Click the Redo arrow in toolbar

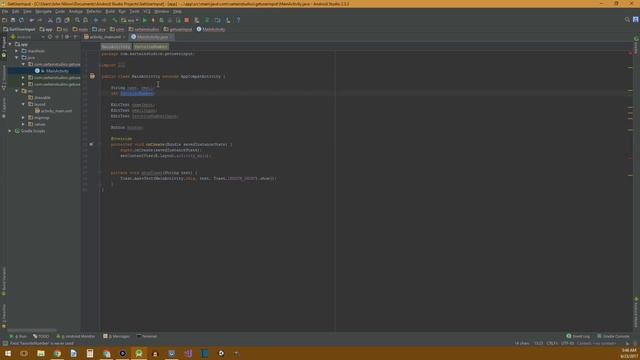40,20
